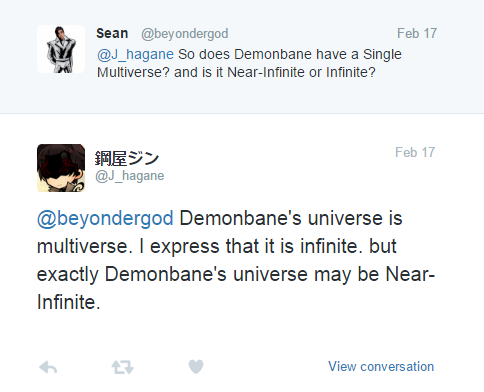Select Sean's question text about Single Multiverse
This screenshot has width=484, height=392.
tap(249, 63)
